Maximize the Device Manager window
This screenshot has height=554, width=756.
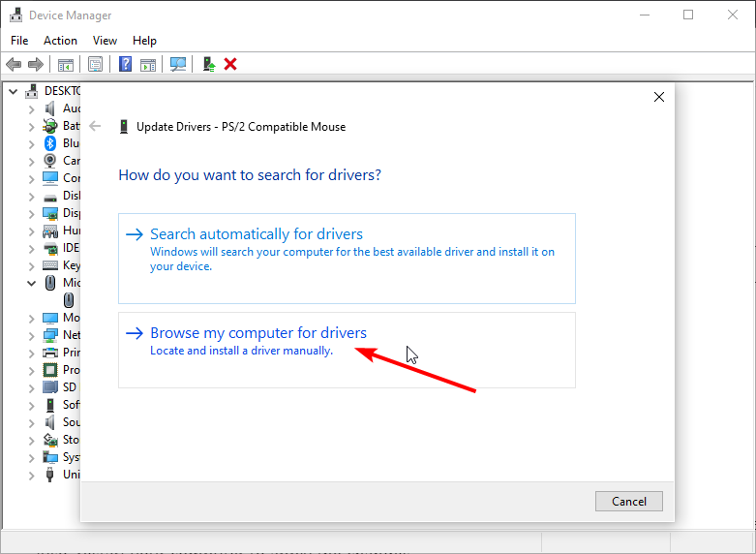(688, 15)
